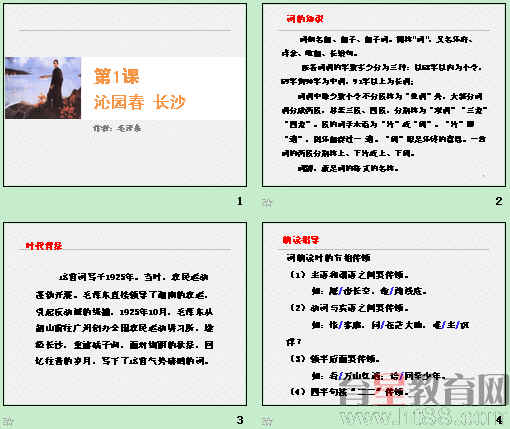Image resolution: width=510 pixels, height=429 pixels.
Task: Click the orange 沁园春 长沙 heading
Action: 139,102
